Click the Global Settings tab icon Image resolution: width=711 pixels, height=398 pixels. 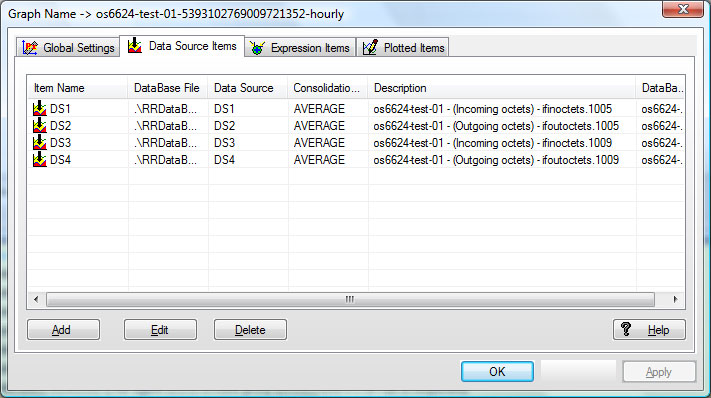[x=30, y=48]
